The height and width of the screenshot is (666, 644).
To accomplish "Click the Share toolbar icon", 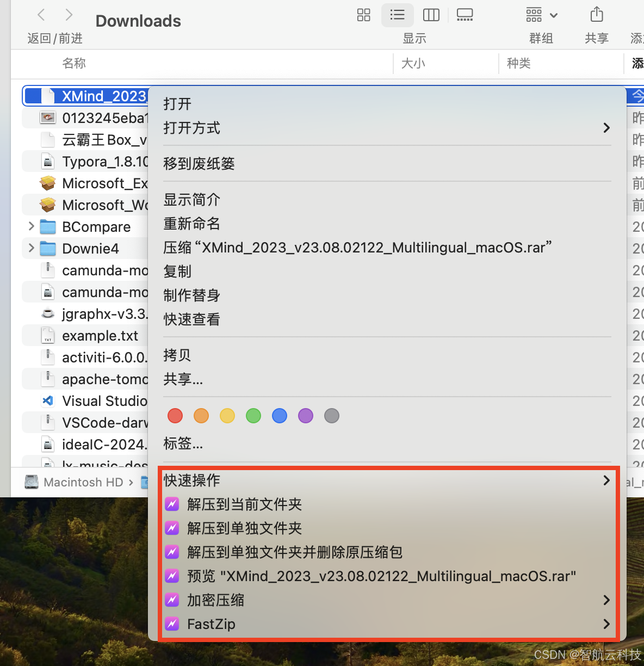I will (597, 15).
